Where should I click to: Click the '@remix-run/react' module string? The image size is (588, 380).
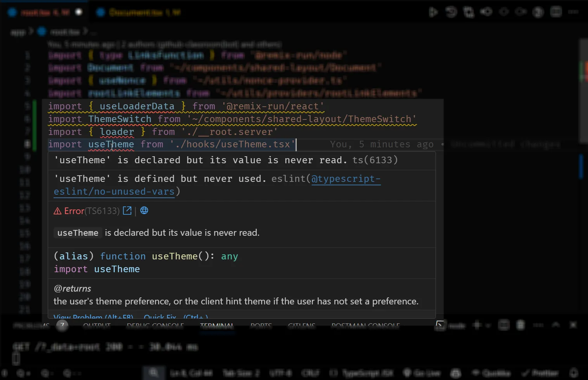[273, 106]
